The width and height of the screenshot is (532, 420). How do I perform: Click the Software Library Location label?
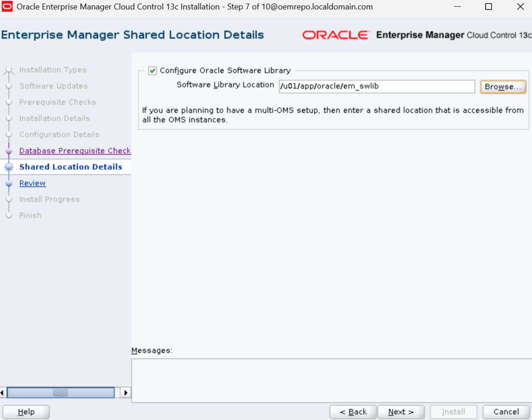(x=225, y=85)
